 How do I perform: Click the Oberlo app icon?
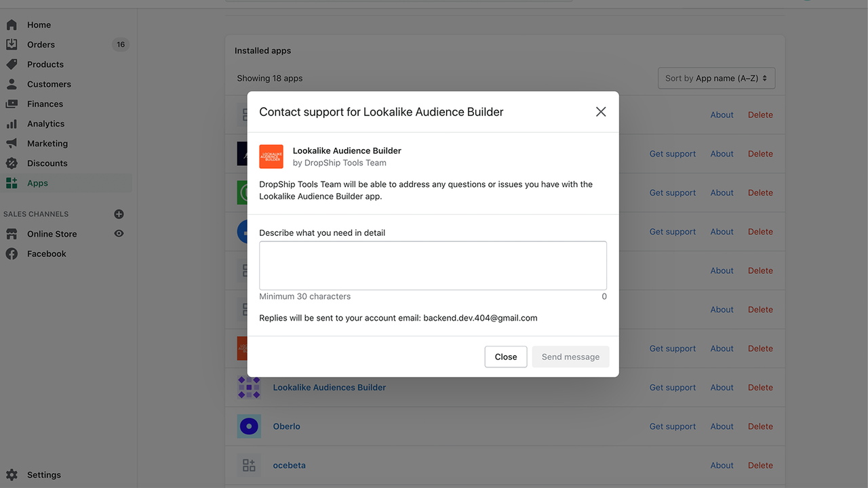(x=249, y=426)
